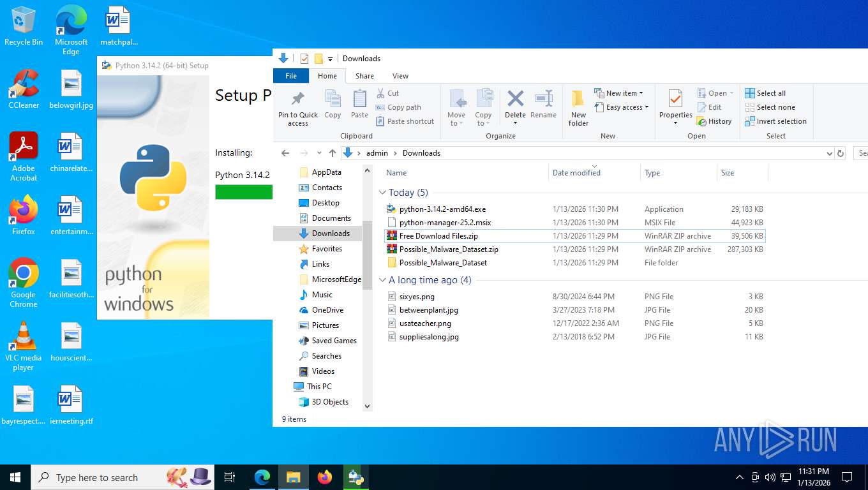Open CCleaner desktop icon

pos(24,89)
